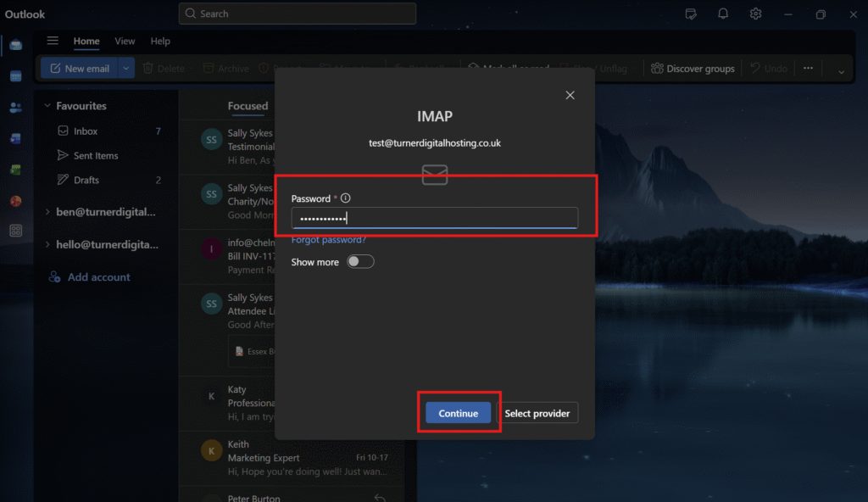Expand the ben@turnerdigital account

pyautogui.click(x=47, y=212)
